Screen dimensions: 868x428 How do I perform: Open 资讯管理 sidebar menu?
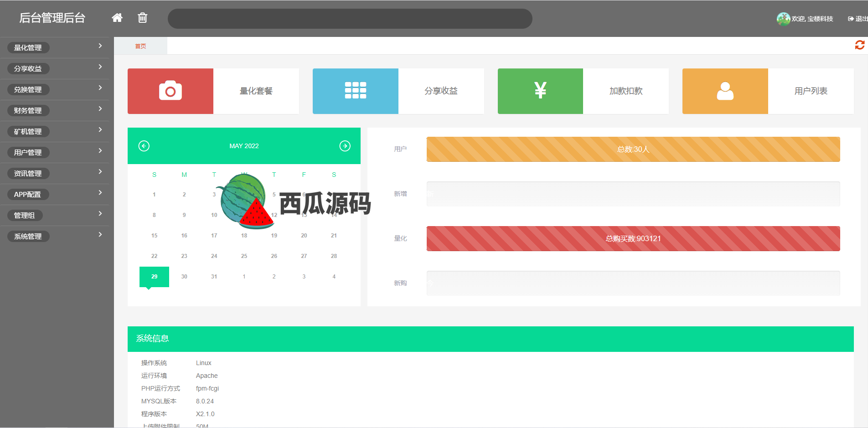(28, 173)
